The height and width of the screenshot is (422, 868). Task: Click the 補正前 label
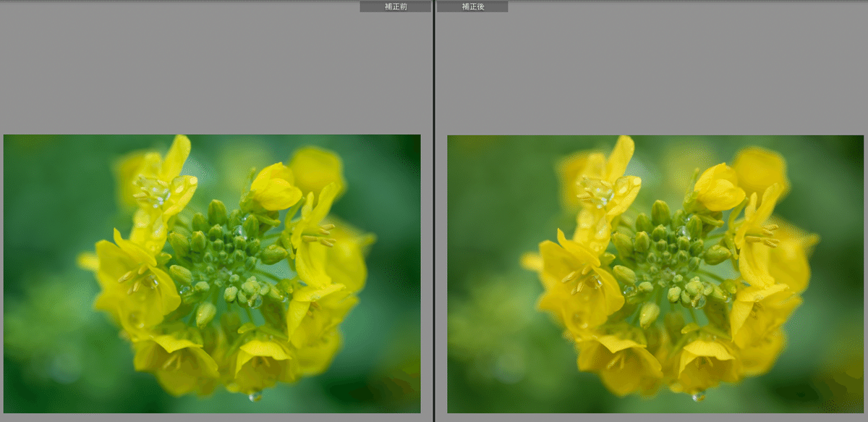[395, 7]
